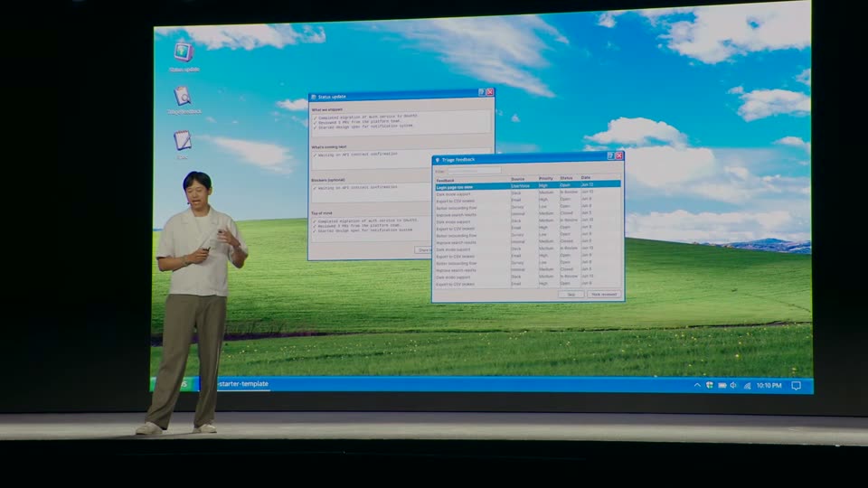Sort by the Date column header

586,178
